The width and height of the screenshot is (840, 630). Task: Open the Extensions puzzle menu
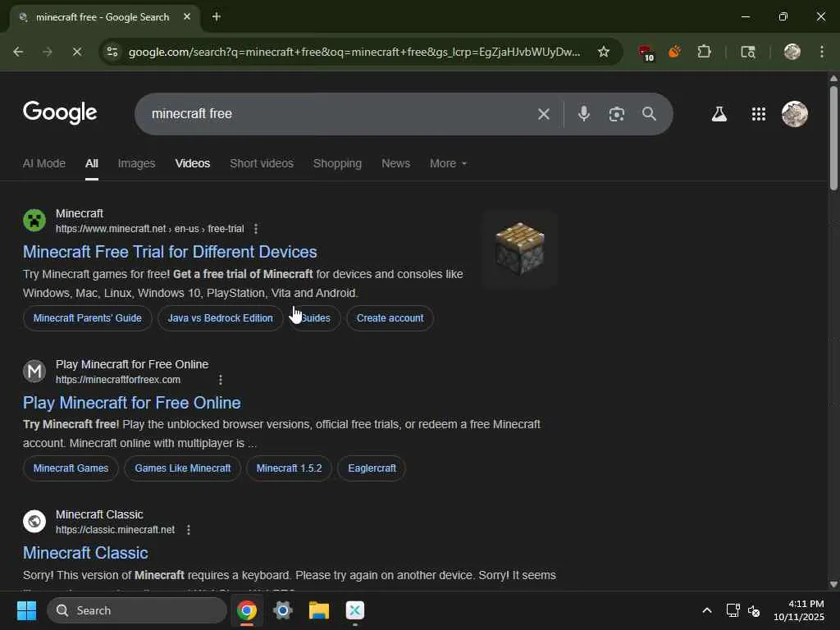705,52
